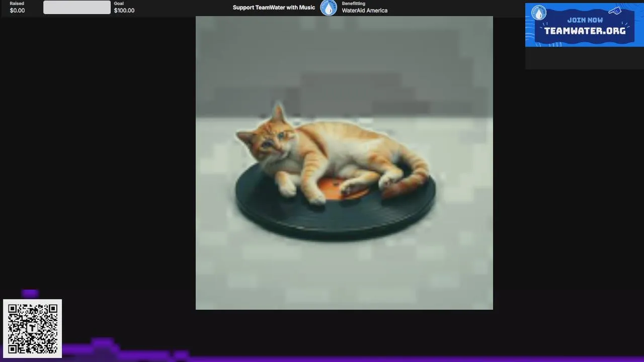Click the 'WaterAid America' text
This screenshot has width=644, height=362.
(x=365, y=11)
